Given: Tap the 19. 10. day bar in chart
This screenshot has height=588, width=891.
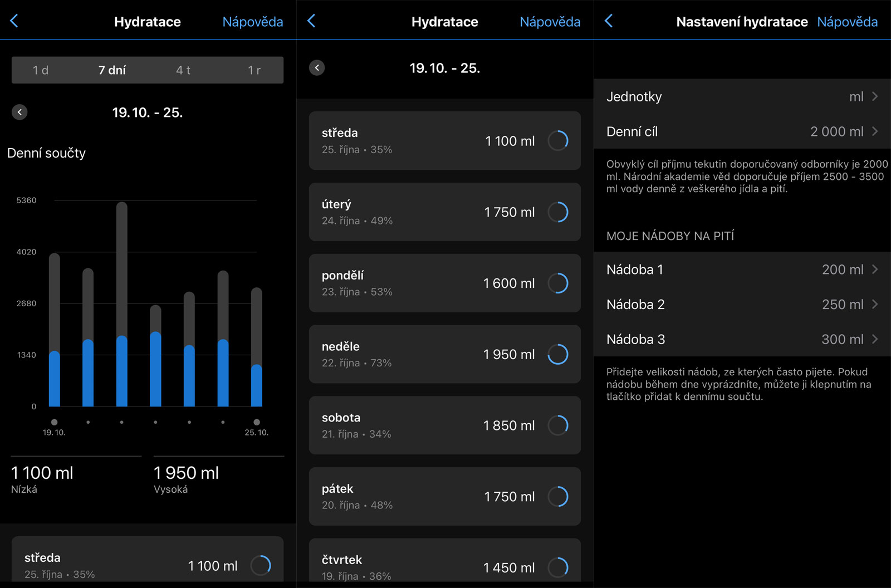Looking at the screenshot, I should [x=54, y=330].
